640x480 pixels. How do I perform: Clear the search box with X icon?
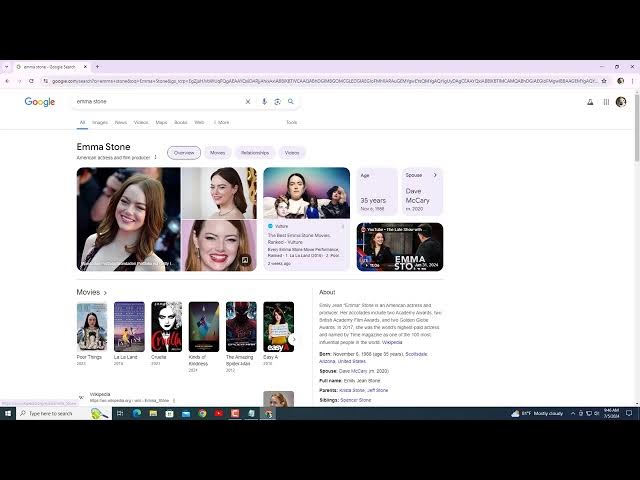pyautogui.click(x=248, y=101)
